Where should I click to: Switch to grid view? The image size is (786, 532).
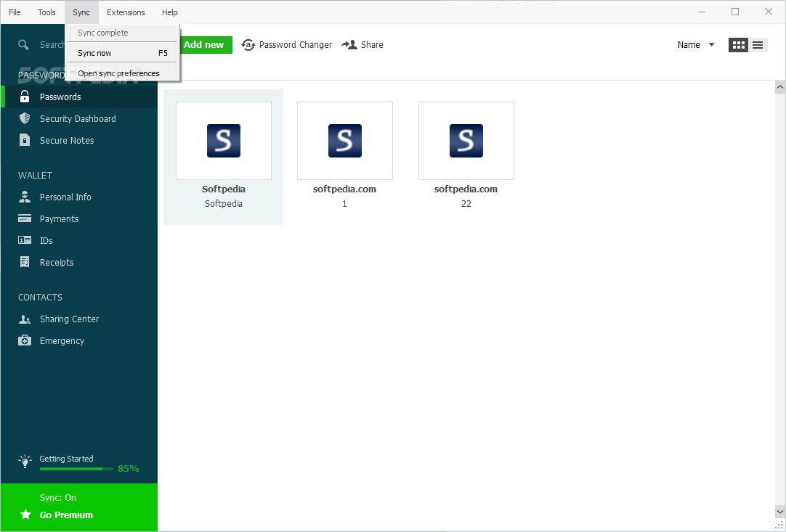tap(738, 45)
